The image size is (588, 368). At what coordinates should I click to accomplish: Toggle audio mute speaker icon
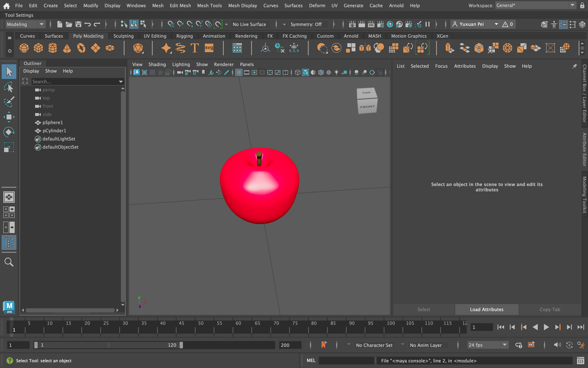pos(557,345)
